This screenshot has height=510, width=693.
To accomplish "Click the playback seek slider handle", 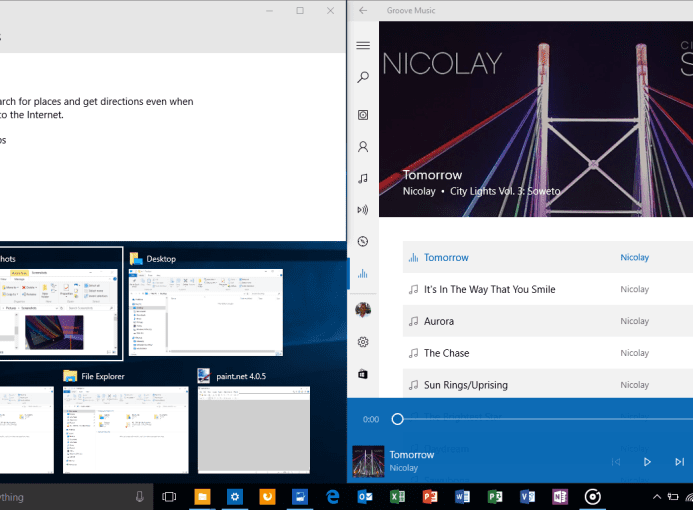I will [397, 419].
